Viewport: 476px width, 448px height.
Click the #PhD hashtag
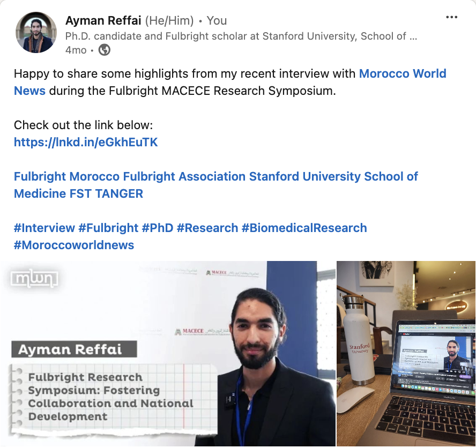click(158, 228)
